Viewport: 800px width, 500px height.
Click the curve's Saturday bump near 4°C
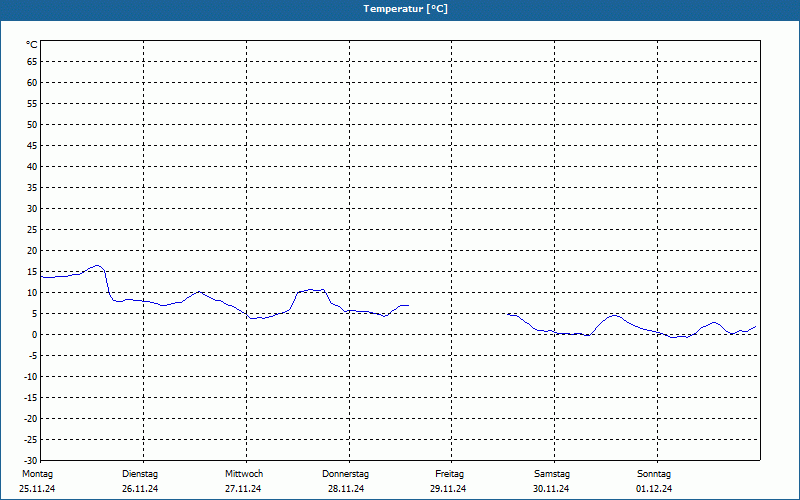click(x=615, y=316)
